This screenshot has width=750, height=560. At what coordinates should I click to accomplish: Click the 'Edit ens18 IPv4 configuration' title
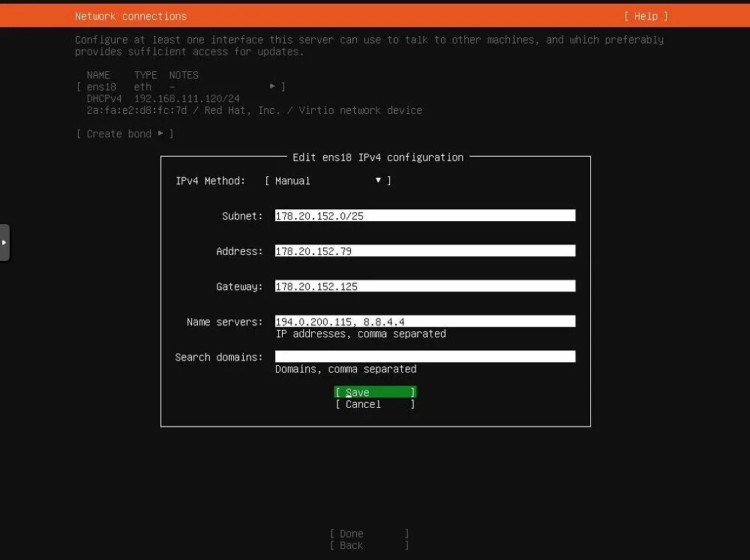click(378, 157)
